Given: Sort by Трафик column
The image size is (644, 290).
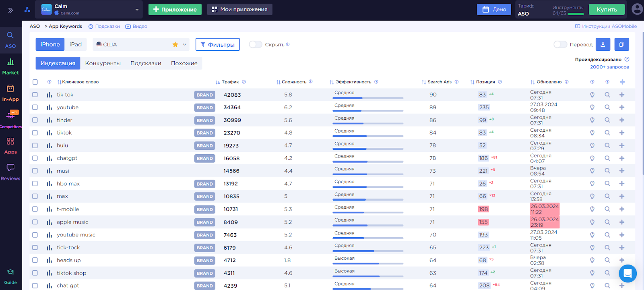Looking at the screenshot, I should pyautogui.click(x=227, y=82).
